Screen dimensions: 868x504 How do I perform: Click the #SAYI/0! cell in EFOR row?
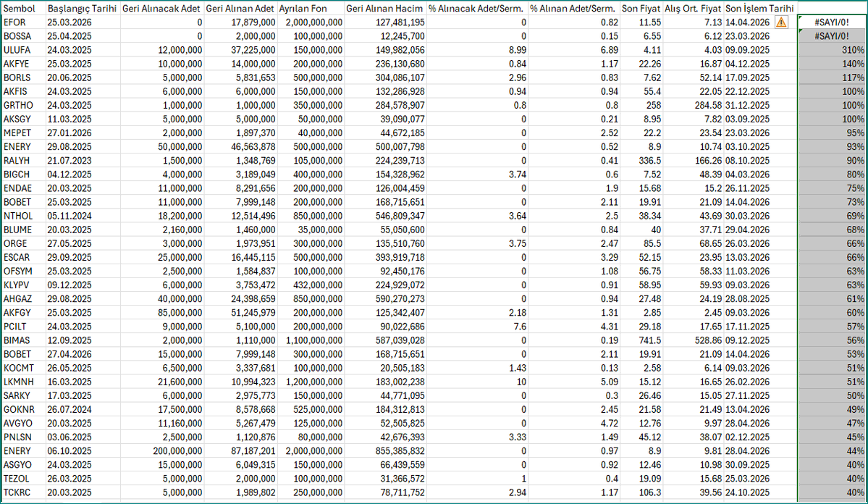pos(832,22)
